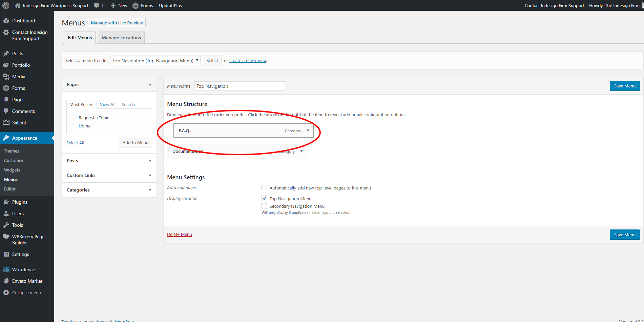Switch to the View All pages tab
The height and width of the screenshot is (322, 644).
pos(107,104)
